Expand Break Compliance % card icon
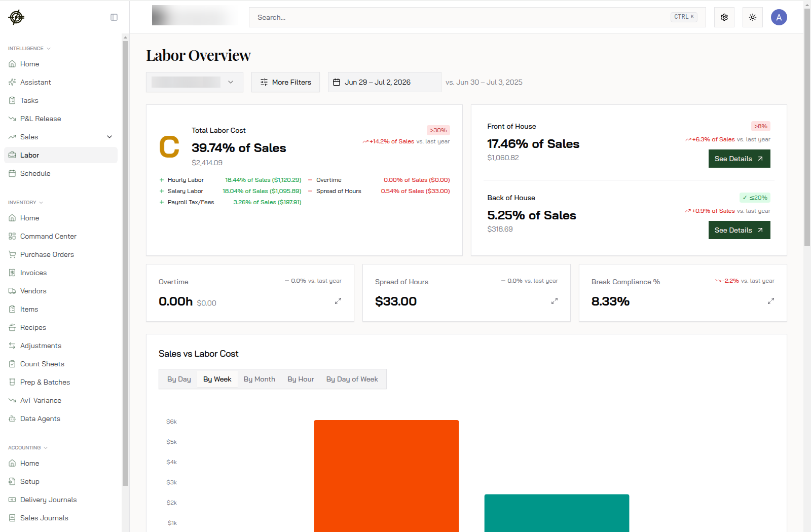 [x=771, y=301]
